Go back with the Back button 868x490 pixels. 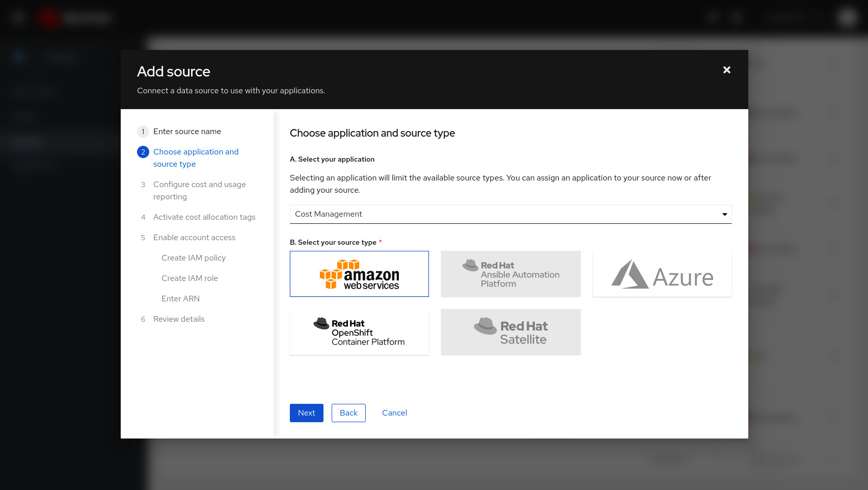pos(348,413)
